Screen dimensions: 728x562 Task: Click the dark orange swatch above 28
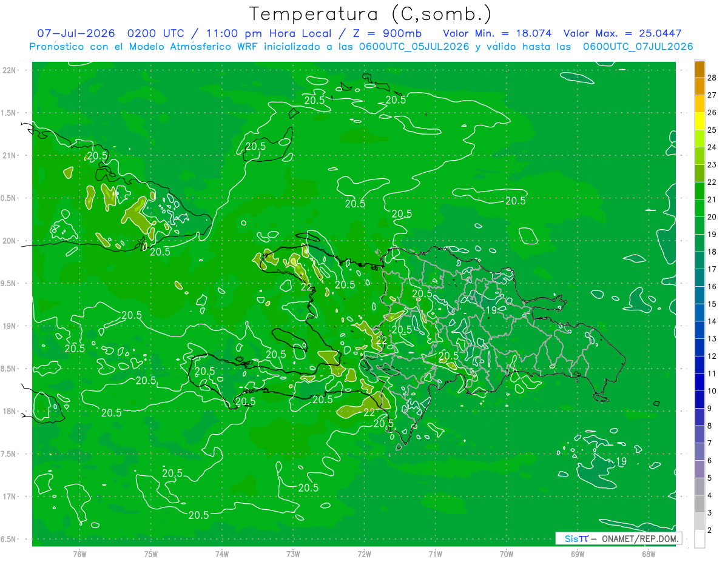699,69
